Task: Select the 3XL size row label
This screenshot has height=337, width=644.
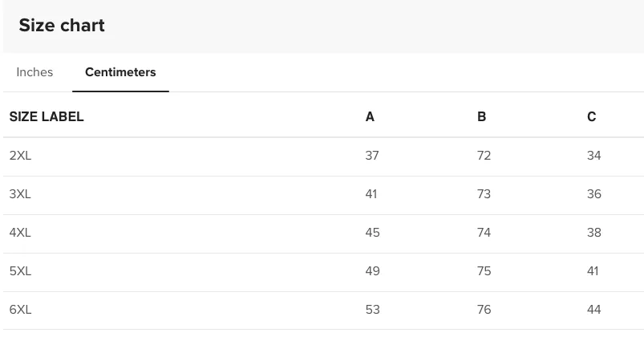Action: coord(20,194)
